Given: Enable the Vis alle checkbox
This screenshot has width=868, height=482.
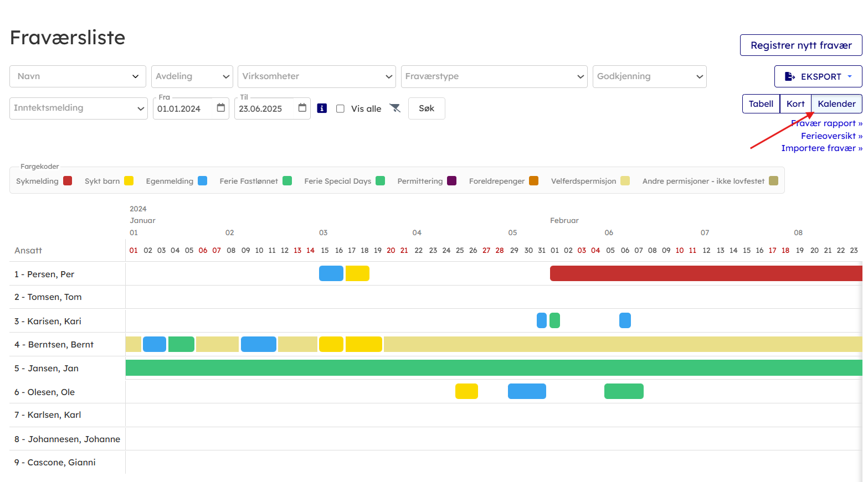Looking at the screenshot, I should coord(341,108).
